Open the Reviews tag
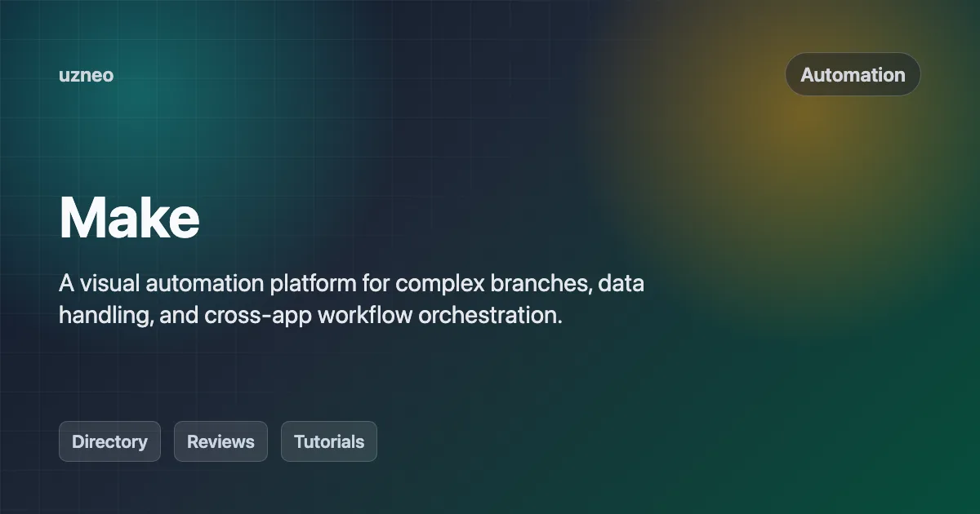Screen dimensions: 980x514 (x=220, y=441)
